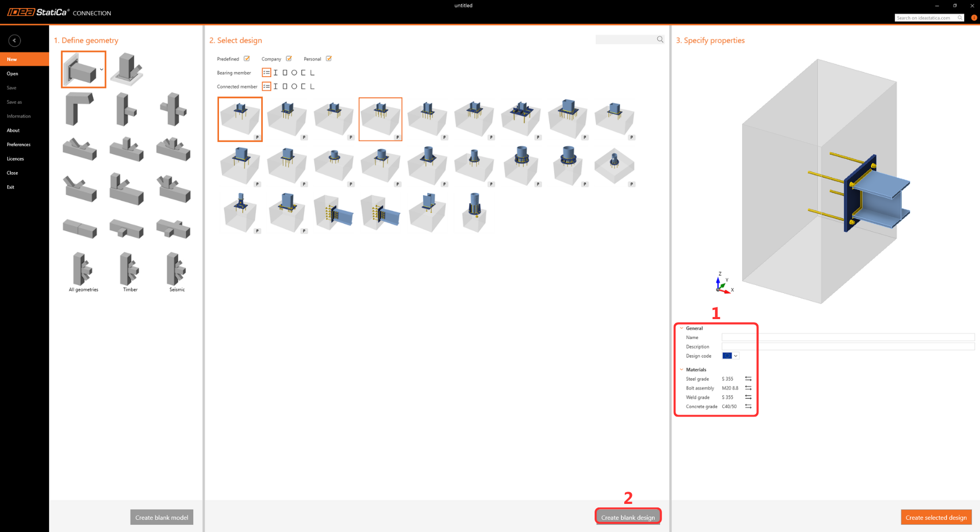Swap Steel grade S 355 material icon
The image size is (980, 532).
click(748, 379)
